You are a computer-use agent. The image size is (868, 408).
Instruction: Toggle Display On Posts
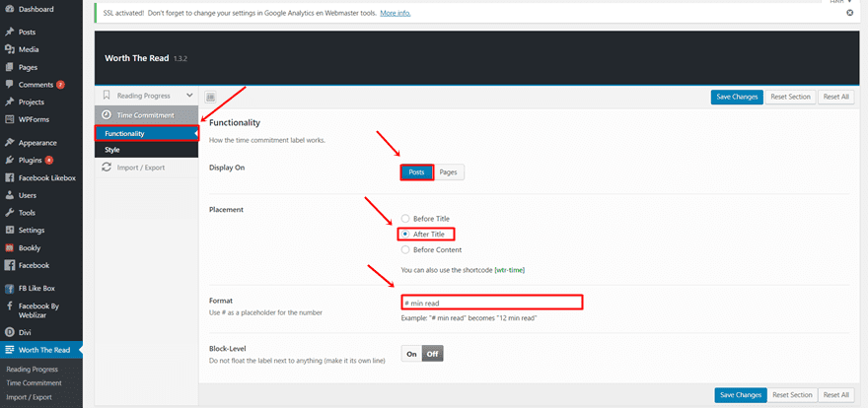[x=416, y=172]
